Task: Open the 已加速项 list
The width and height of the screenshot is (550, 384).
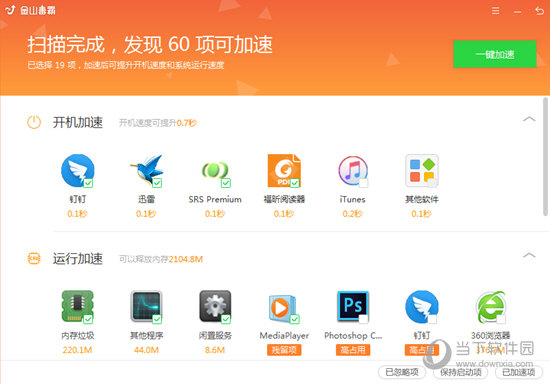Action: click(519, 372)
